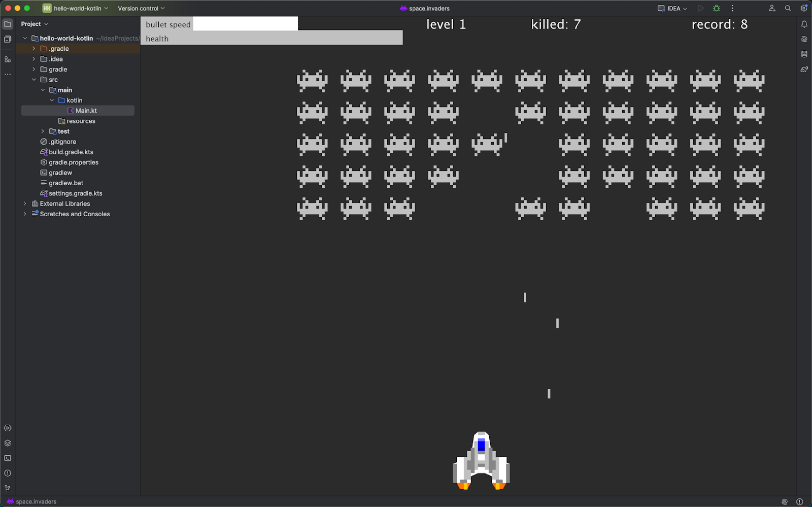Click the Run button in toolbar
The height and width of the screenshot is (507, 812).
click(701, 8)
